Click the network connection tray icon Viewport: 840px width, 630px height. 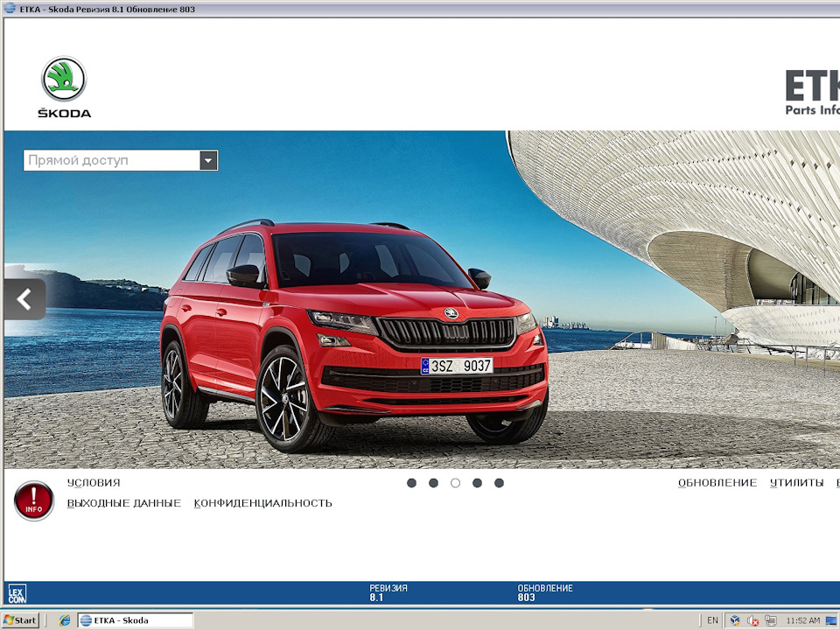coord(770,620)
